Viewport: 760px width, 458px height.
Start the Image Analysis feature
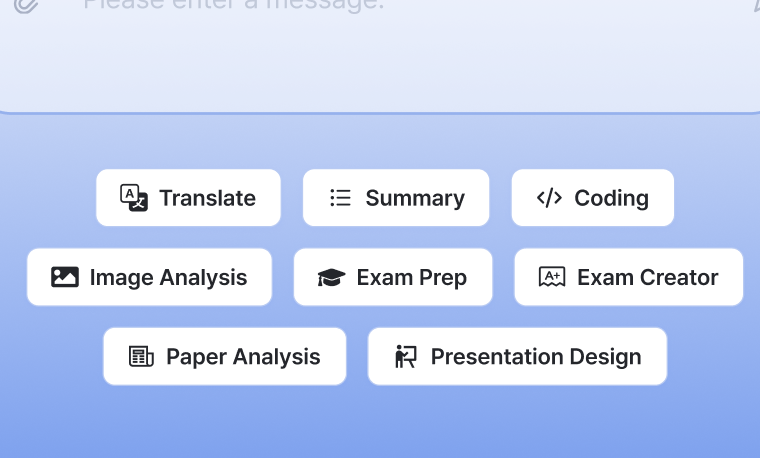click(149, 277)
